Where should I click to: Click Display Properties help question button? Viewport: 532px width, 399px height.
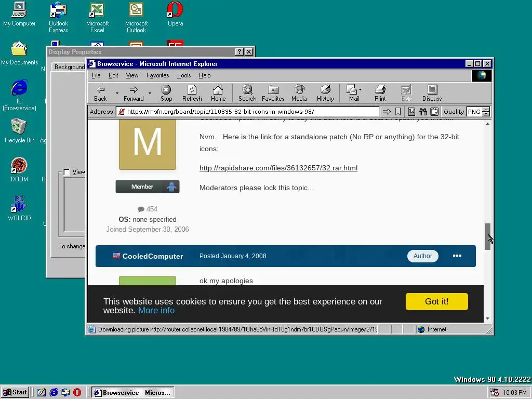tap(239, 51)
